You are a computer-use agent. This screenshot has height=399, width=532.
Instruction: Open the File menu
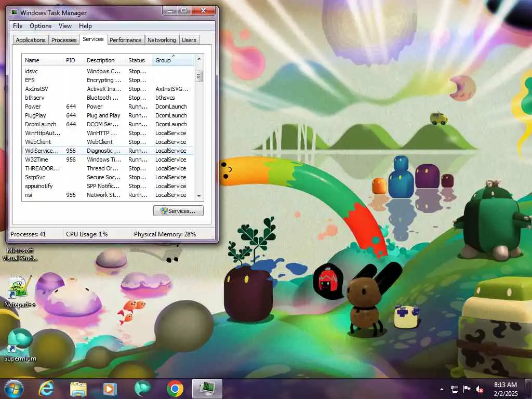(x=18, y=26)
